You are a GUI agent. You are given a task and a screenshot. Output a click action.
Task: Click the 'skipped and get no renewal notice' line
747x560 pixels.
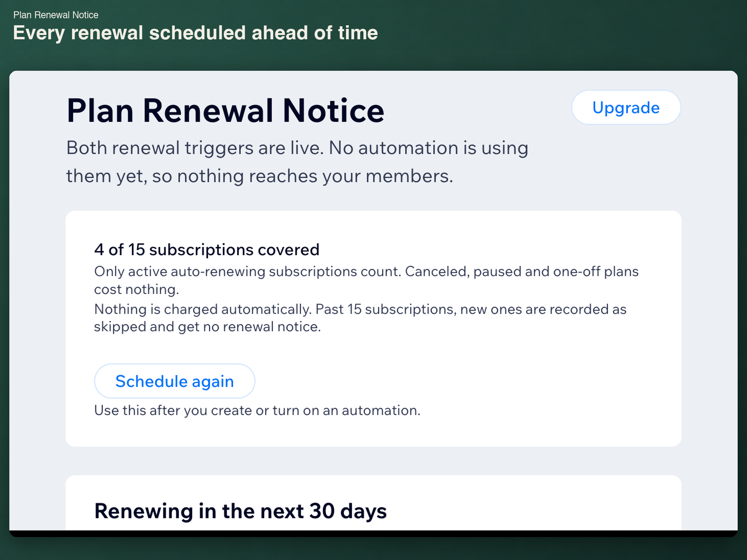(x=207, y=327)
